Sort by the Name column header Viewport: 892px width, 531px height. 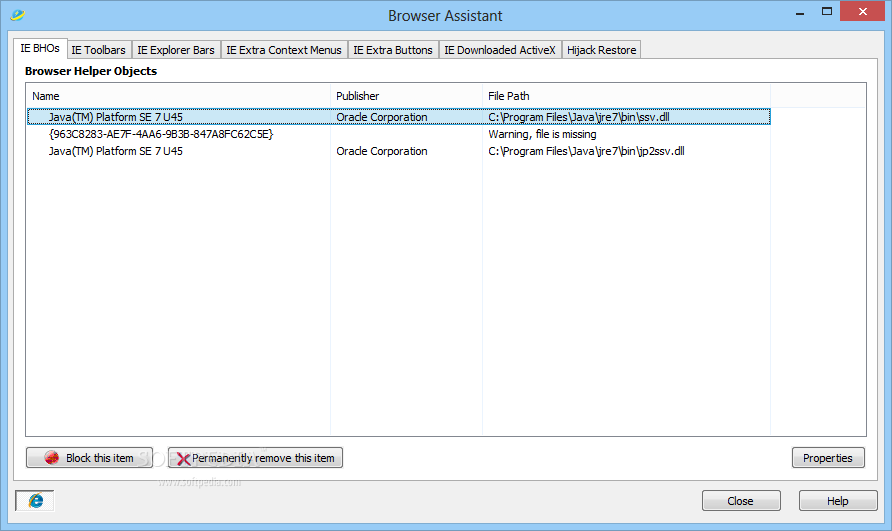coord(178,96)
